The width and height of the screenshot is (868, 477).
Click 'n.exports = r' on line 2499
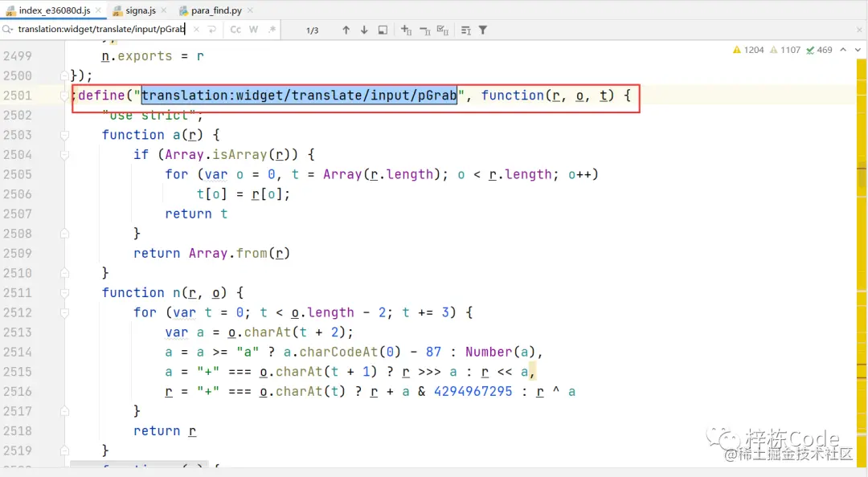click(153, 56)
